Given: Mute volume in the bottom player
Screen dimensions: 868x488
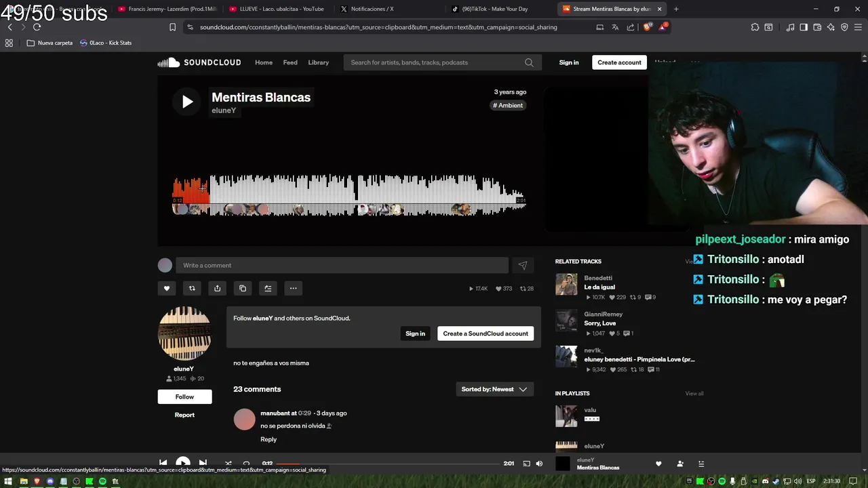Looking at the screenshot, I should [539, 464].
